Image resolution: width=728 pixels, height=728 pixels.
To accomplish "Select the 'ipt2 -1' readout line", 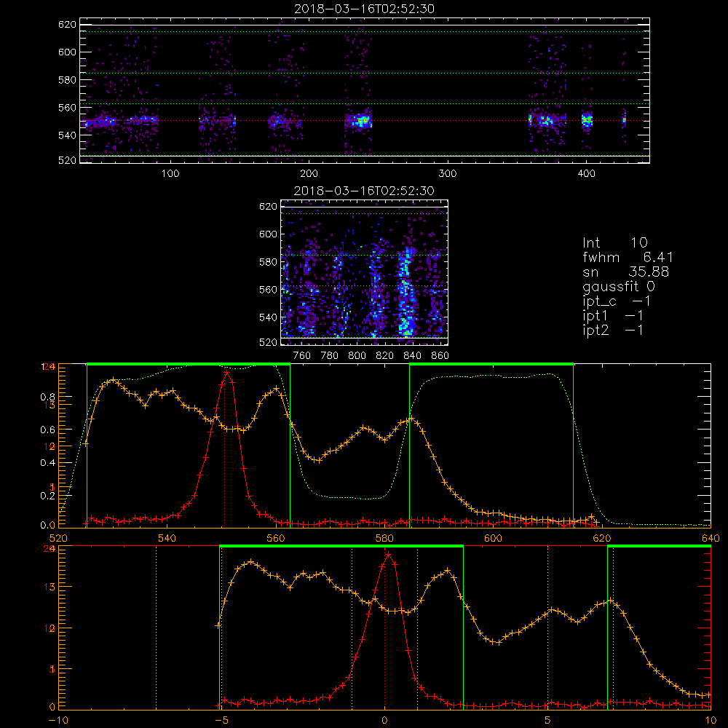I will pos(613,330).
